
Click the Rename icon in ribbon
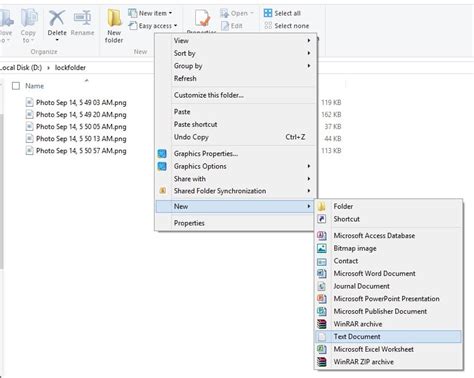[82, 18]
